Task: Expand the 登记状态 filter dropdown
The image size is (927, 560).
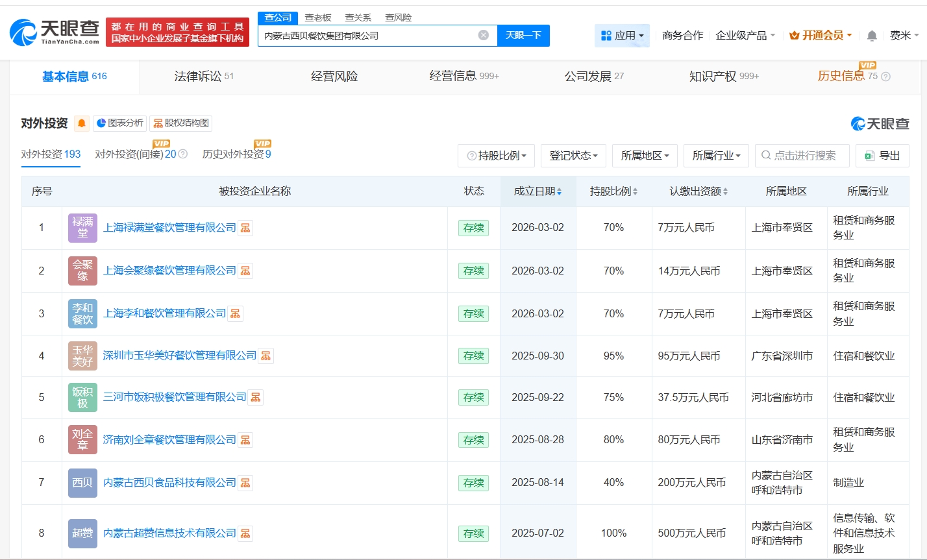Action: click(x=573, y=156)
